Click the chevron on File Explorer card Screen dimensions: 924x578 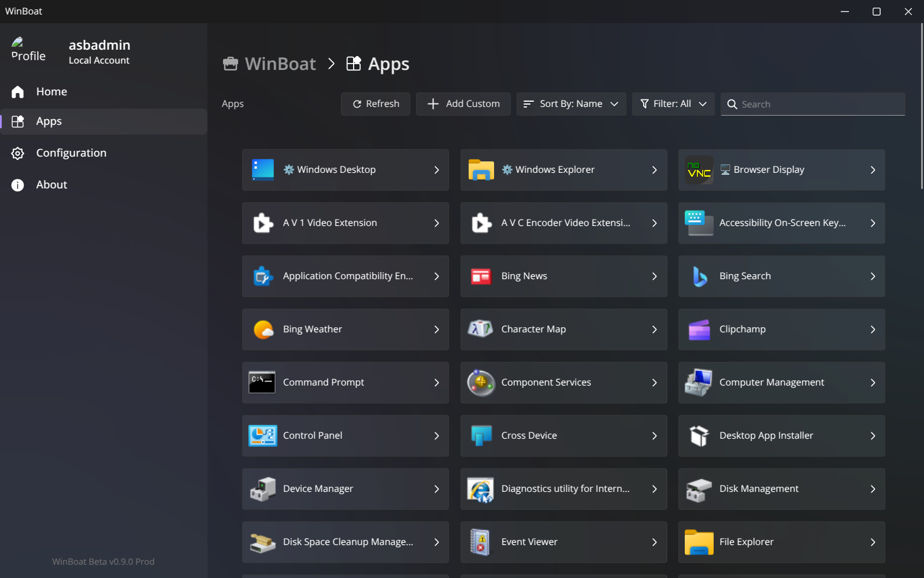(873, 542)
